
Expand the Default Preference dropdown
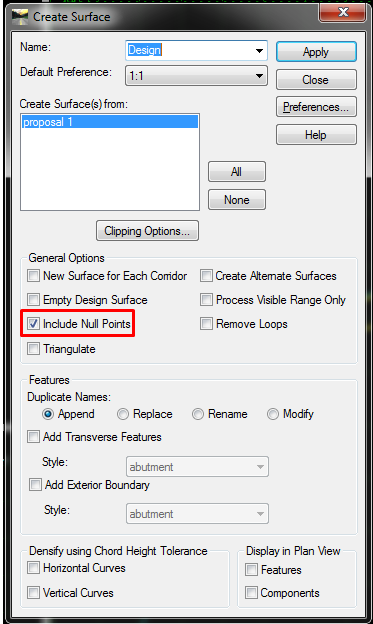[259, 76]
